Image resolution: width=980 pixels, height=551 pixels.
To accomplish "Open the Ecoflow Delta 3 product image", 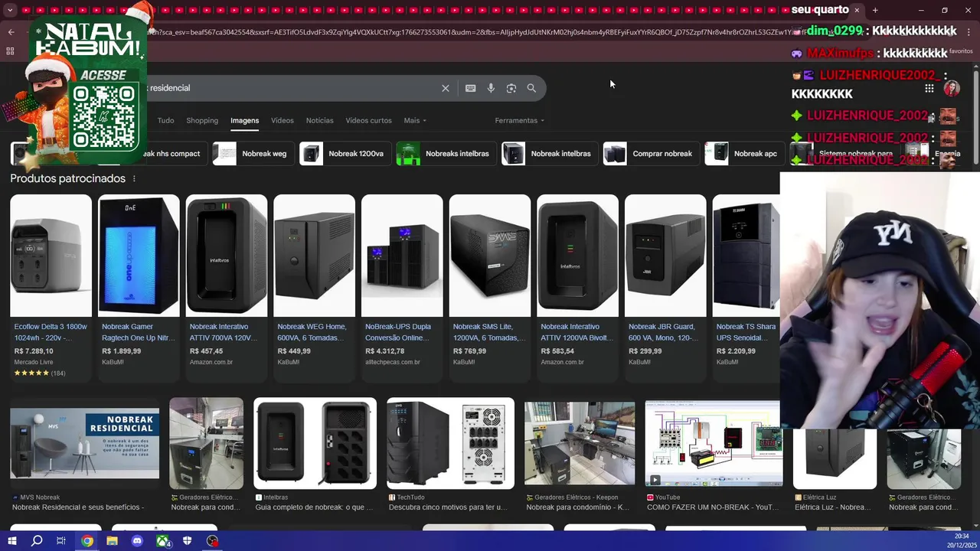I will click(51, 255).
